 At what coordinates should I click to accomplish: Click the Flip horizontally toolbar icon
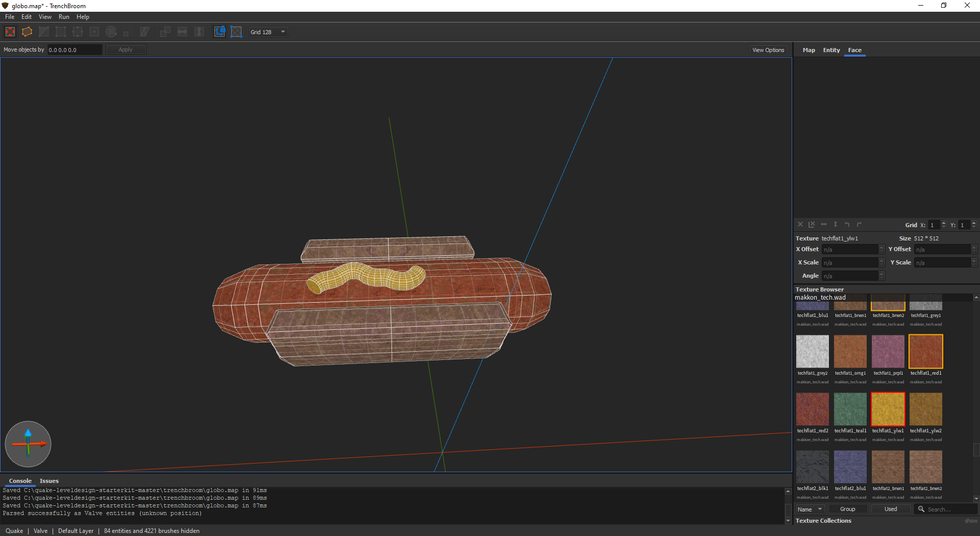182,32
